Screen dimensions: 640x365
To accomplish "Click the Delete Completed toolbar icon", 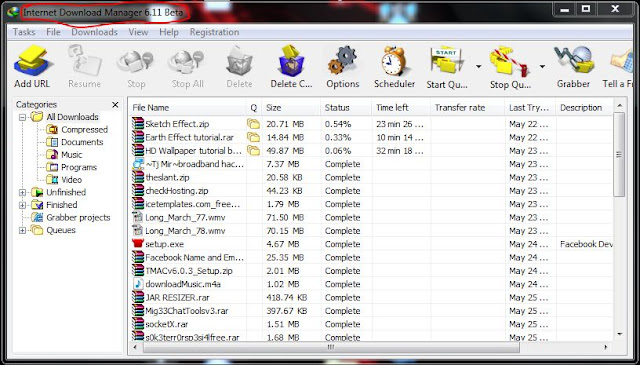I will tap(291, 60).
